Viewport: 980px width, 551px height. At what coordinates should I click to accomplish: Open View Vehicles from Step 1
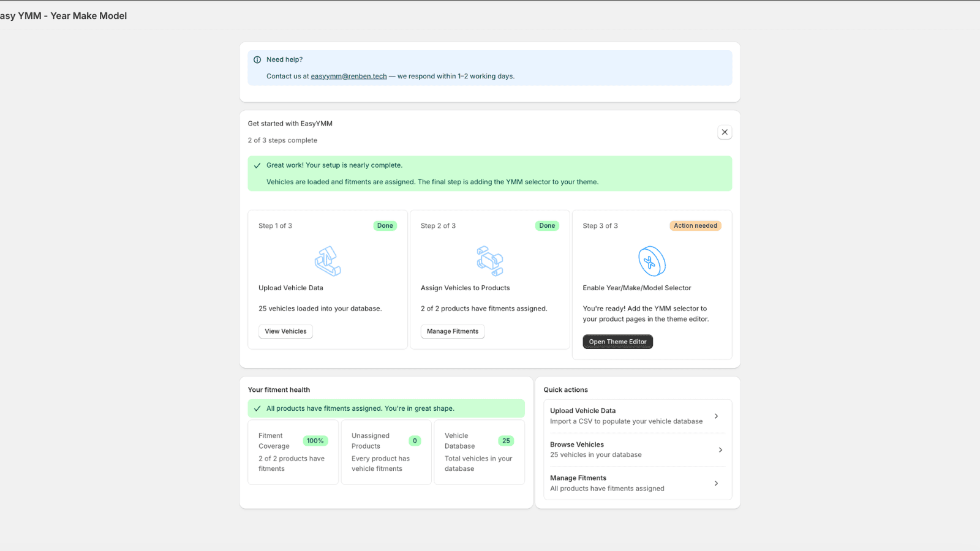click(x=285, y=331)
